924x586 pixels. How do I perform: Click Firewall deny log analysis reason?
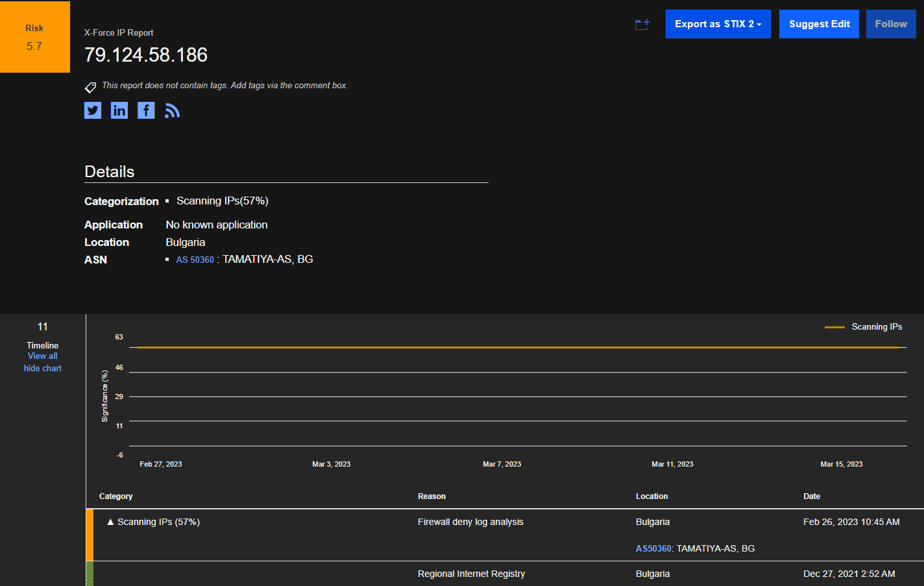pos(470,522)
